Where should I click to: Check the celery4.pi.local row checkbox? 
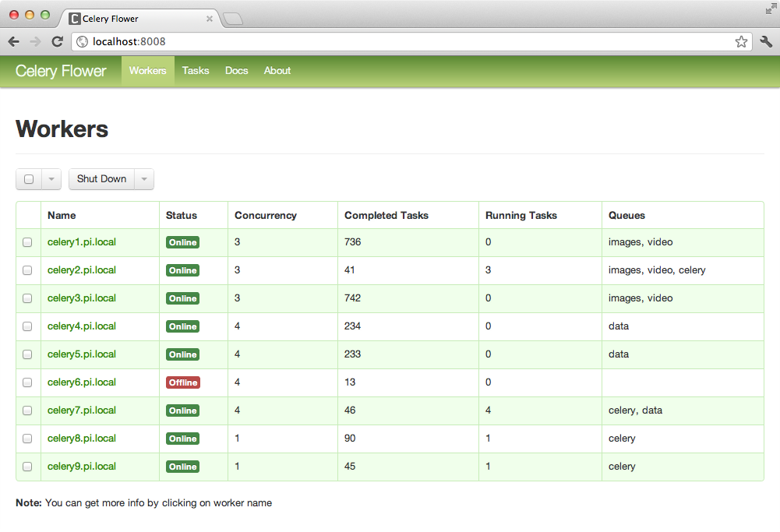tap(27, 326)
